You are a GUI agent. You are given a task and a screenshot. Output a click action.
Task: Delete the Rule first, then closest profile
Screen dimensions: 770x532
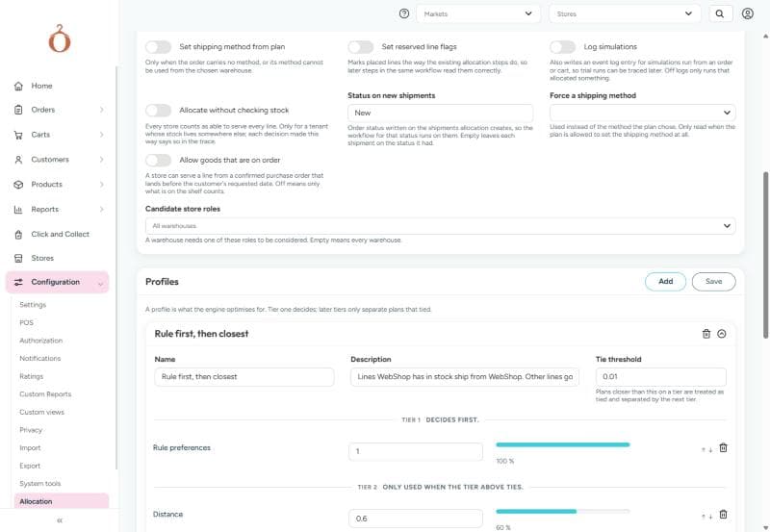pos(706,334)
